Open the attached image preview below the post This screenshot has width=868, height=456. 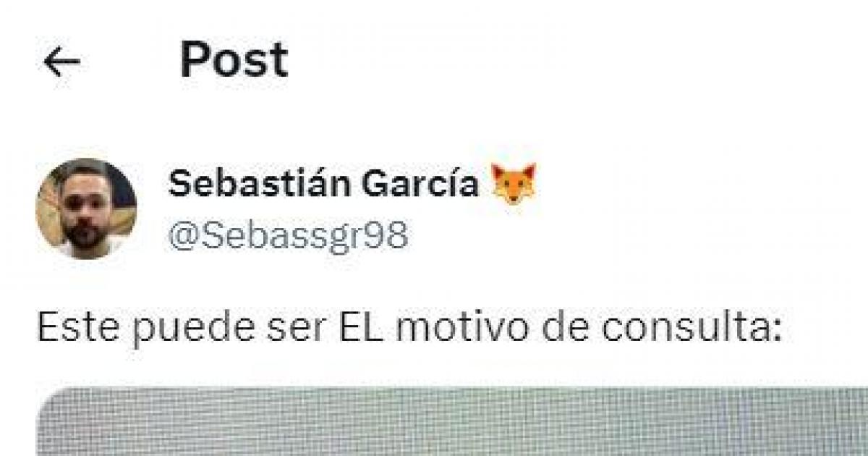452,422
